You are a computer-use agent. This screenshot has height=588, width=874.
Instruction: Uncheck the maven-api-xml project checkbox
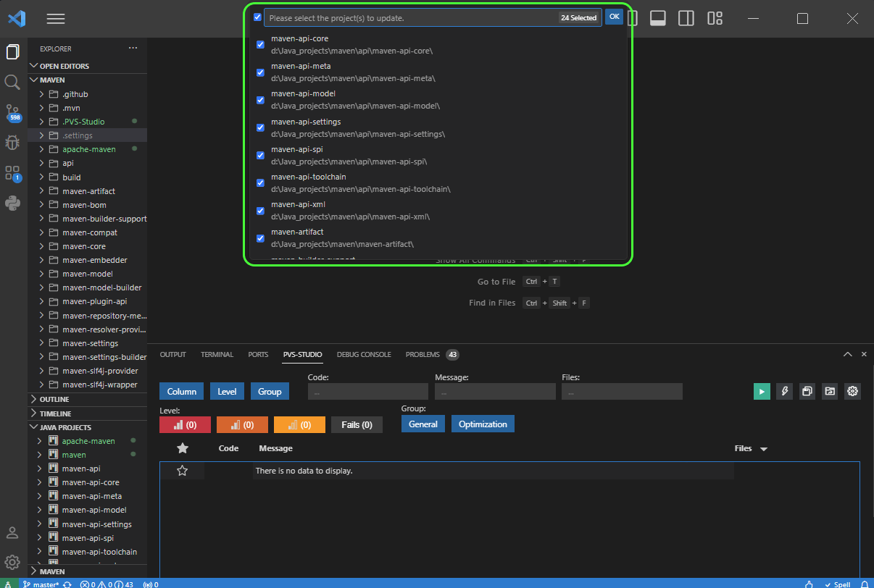click(260, 210)
